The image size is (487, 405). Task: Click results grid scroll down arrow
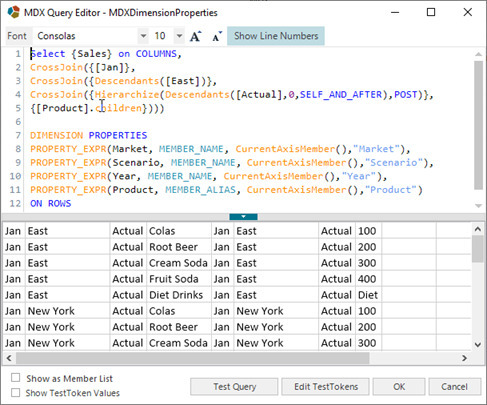coord(478,345)
